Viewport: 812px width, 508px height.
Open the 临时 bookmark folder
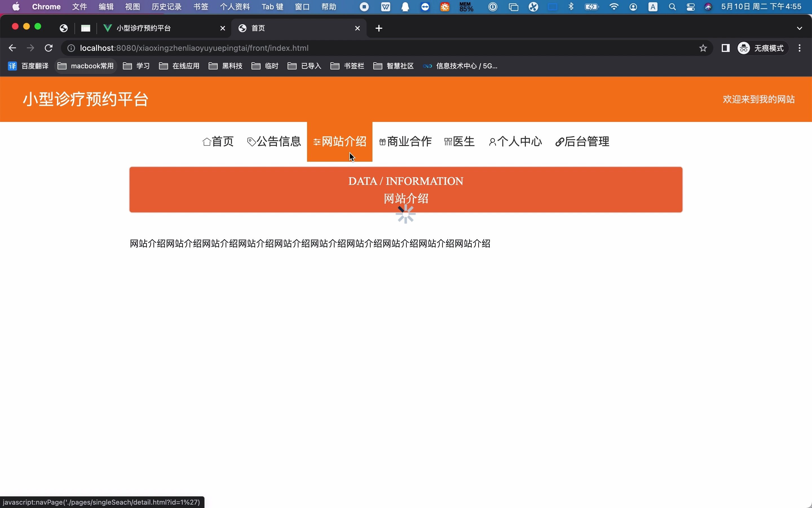click(x=265, y=66)
